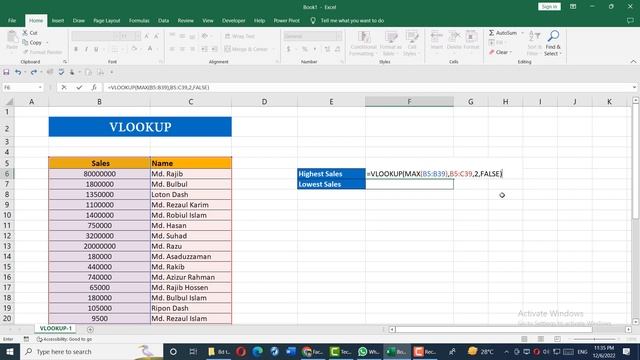The image size is (640, 360).
Task: Open WhatsApp from the taskbar
Action: click(368, 351)
